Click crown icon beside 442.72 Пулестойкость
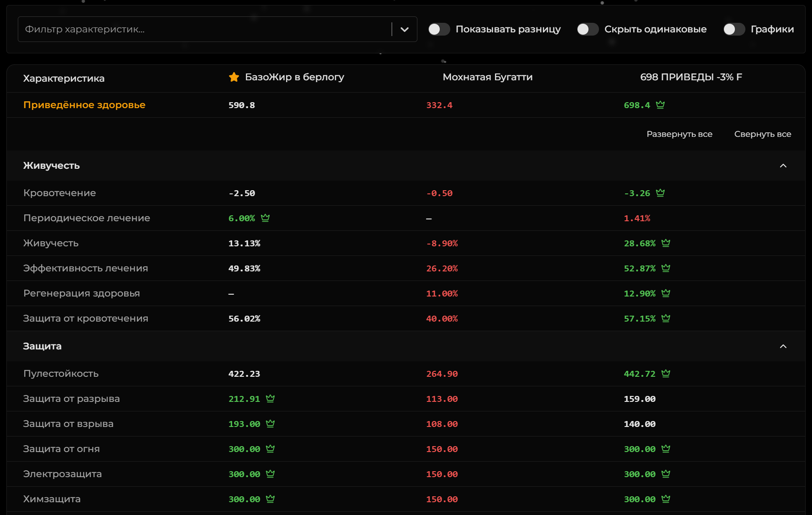Screen dimensions: 812x515 coord(666,374)
